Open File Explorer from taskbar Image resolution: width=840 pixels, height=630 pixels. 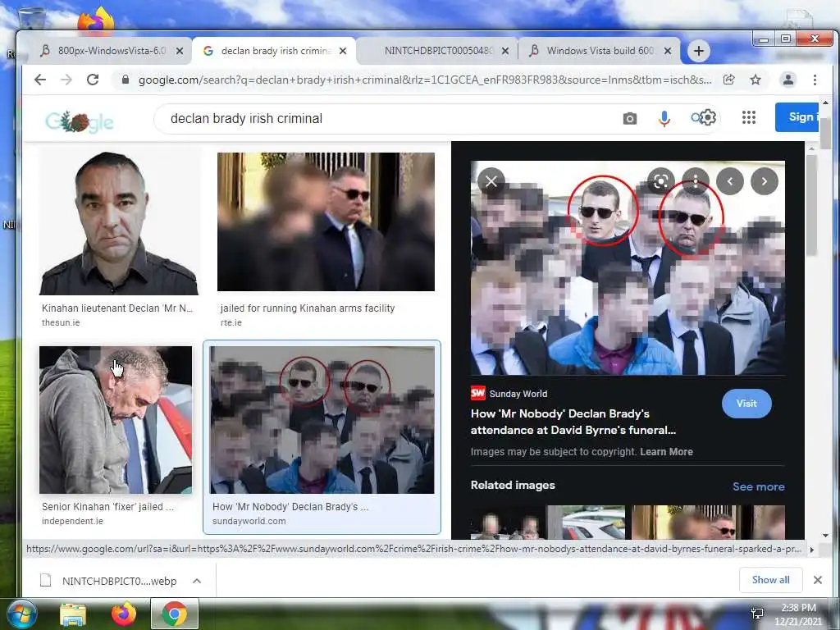pos(73,615)
